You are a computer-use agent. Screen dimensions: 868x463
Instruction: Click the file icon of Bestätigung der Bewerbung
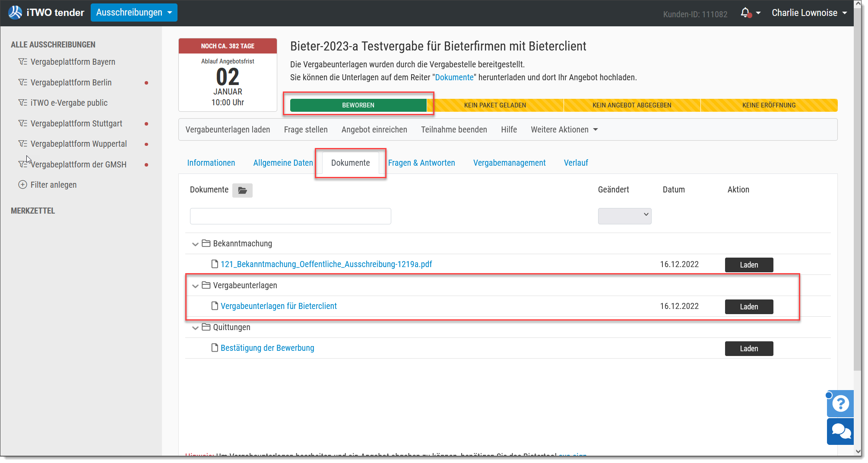pos(215,348)
